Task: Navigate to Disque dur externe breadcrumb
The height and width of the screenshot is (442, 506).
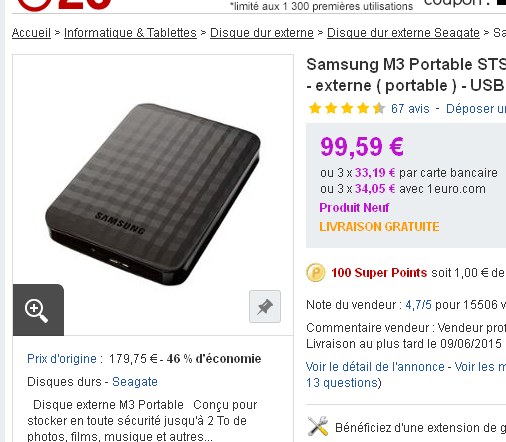Action: coord(262,33)
